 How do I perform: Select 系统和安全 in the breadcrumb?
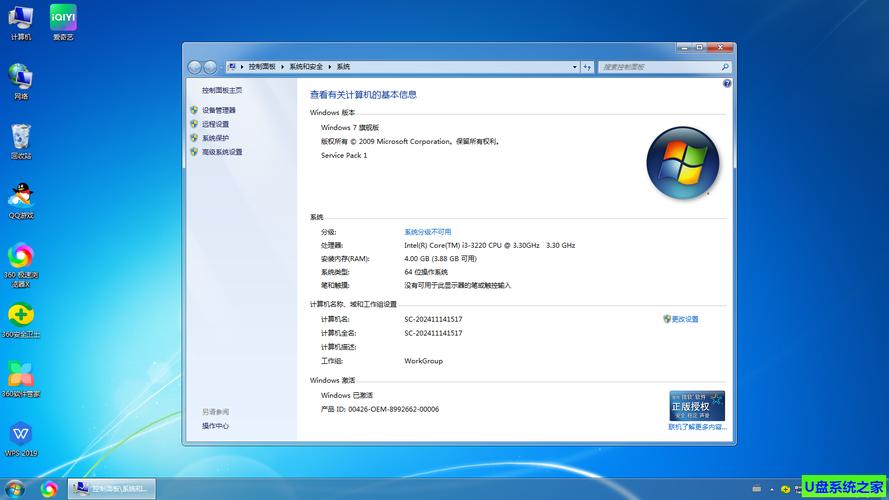click(306, 67)
